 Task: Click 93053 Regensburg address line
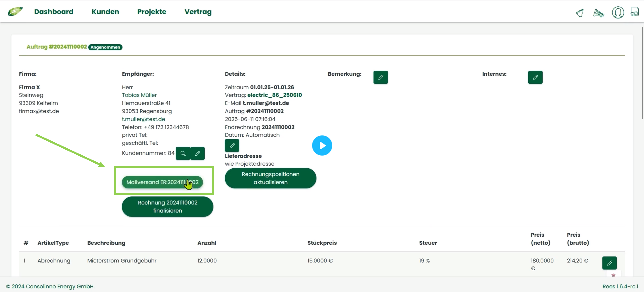coord(147,111)
